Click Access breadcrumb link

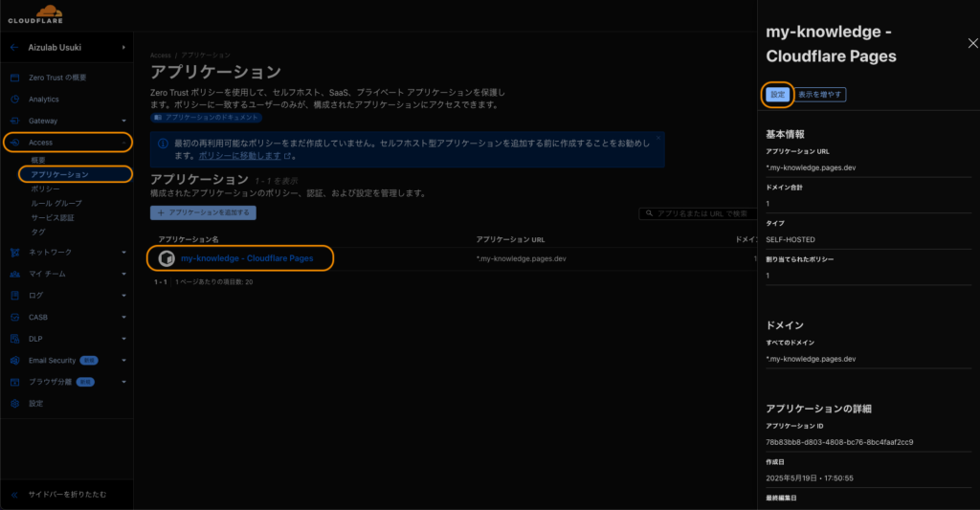161,55
